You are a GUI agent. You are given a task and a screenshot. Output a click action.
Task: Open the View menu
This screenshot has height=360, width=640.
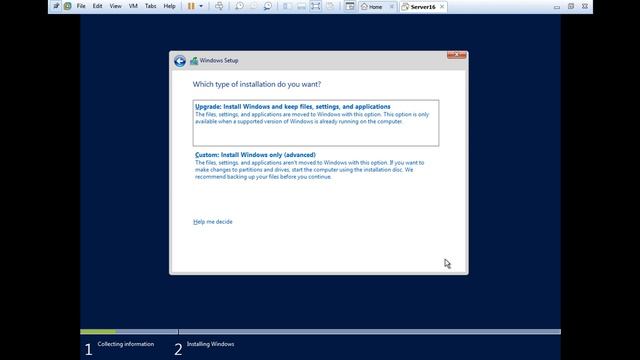pyautogui.click(x=116, y=6)
